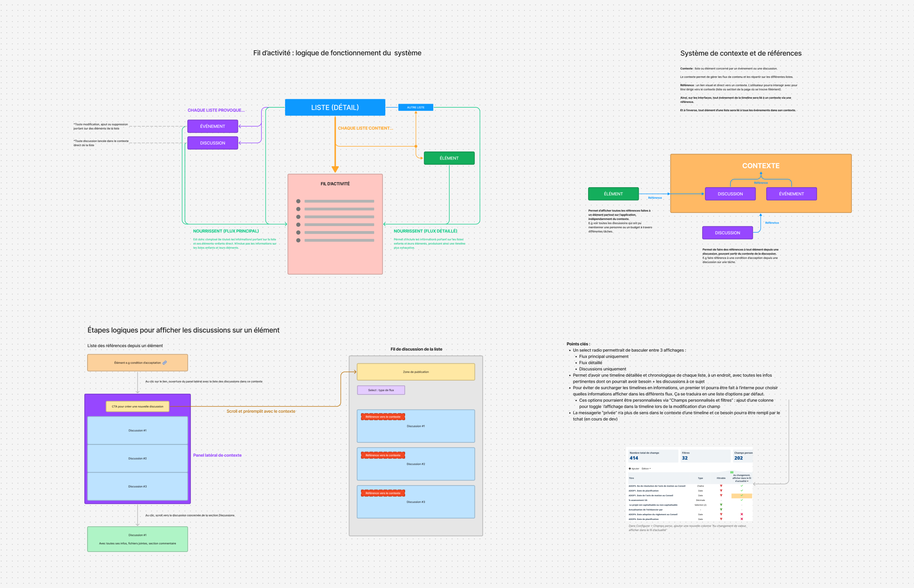
Task: Select the ÉVÉNEMENT box inside the orange CONTEXTE frame
Action: coord(791,194)
